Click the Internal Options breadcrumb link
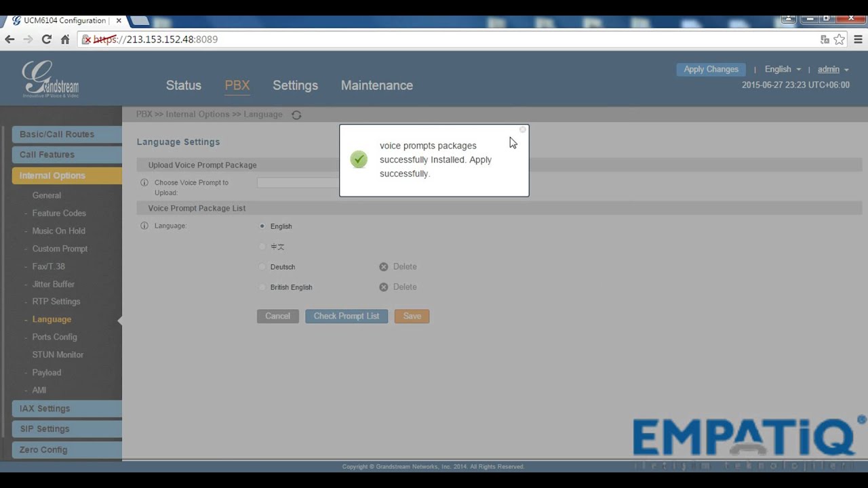The width and height of the screenshot is (868, 488). (x=197, y=115)
